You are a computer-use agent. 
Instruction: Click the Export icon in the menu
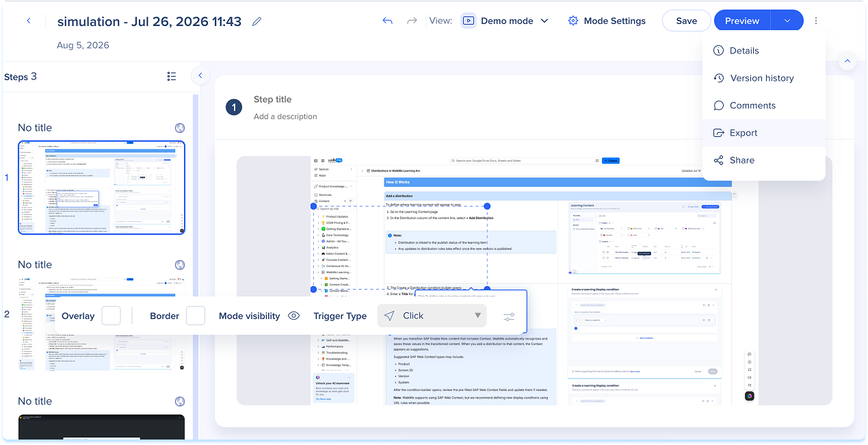tap(719, 133)
